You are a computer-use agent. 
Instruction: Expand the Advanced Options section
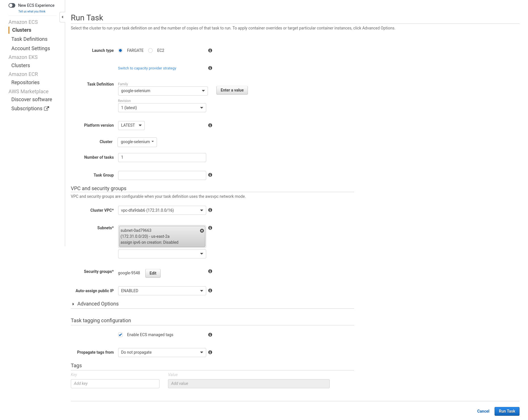pos(98,304)
